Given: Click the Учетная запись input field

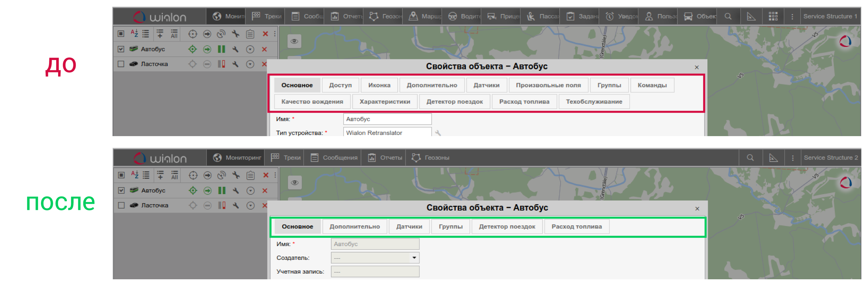Looking at the screenshot, I should click(375, 272).
